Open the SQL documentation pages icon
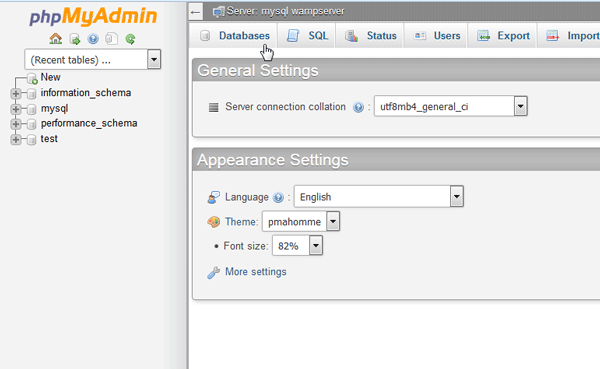Screen dimensions: 600x369 [111, 39]
